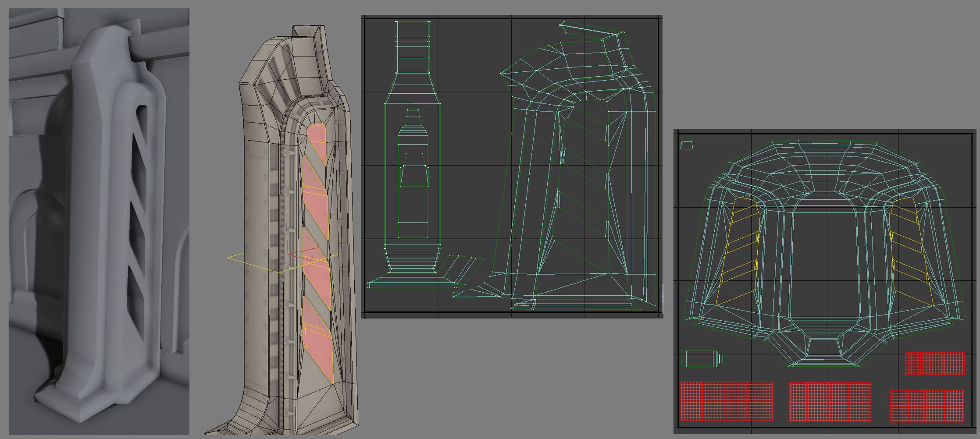980x439 pixels.
Task: Select the smaller upper-right red grid UV island
Action: pos(934,363)
